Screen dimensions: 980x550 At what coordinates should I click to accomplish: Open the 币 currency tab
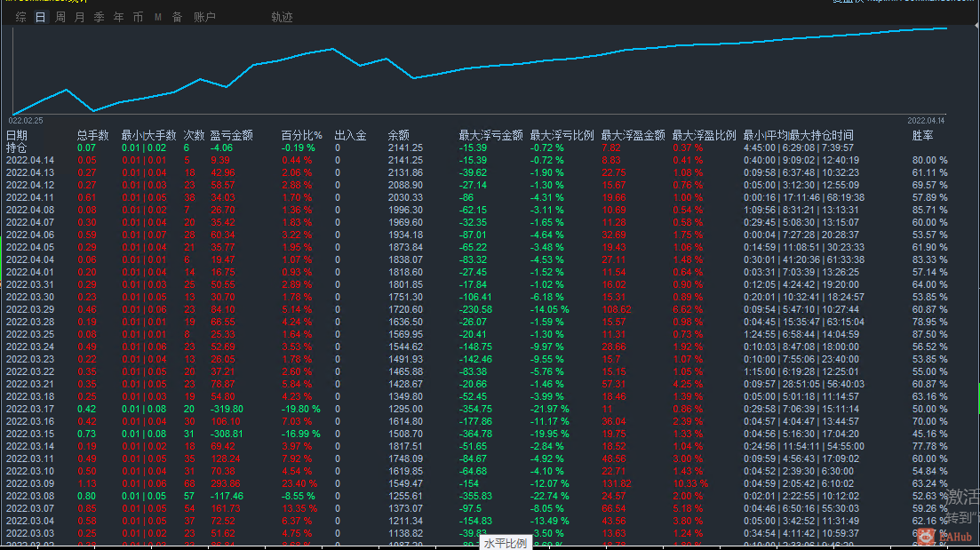click(138, 17)
